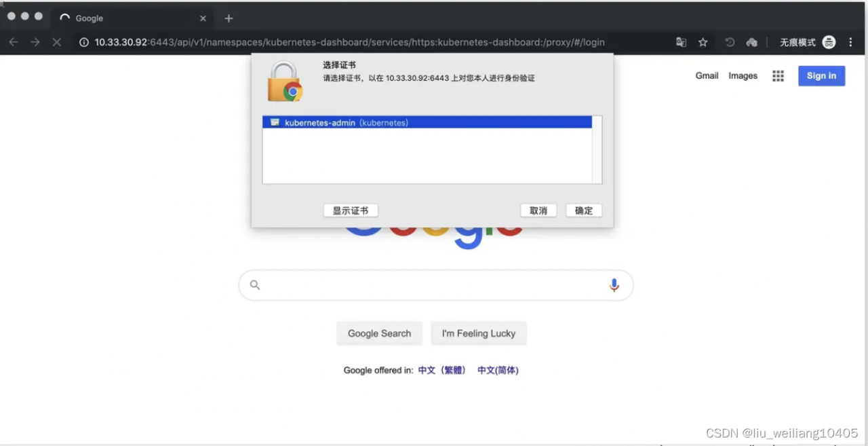Click the 无痕模式 incognito label
The image size is (868, 446).
(x=797, y=42)
